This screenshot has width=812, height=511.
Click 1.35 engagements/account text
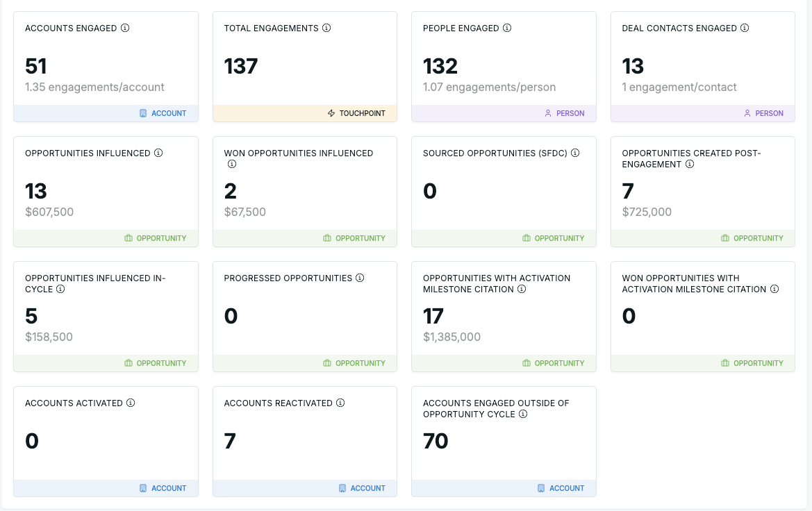pos(94,87)
